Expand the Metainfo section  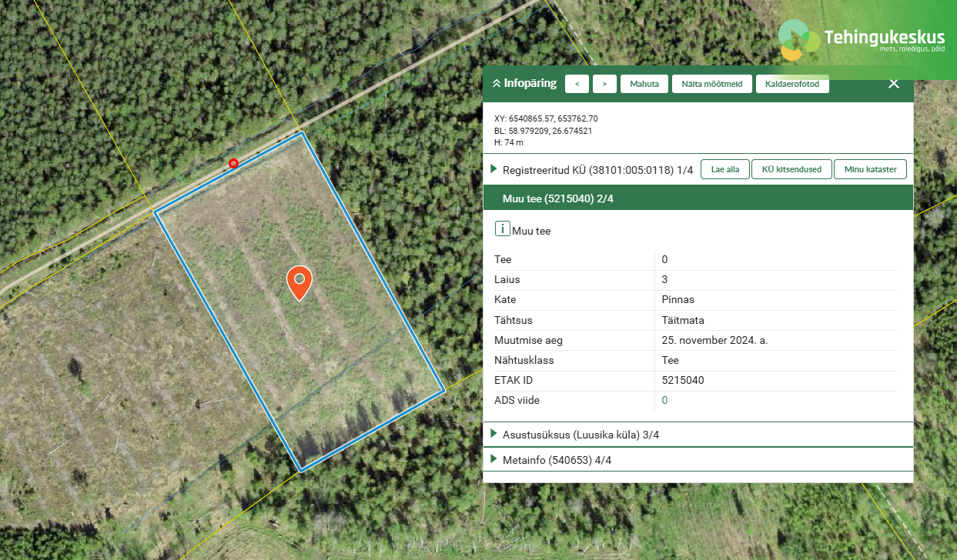494,460
